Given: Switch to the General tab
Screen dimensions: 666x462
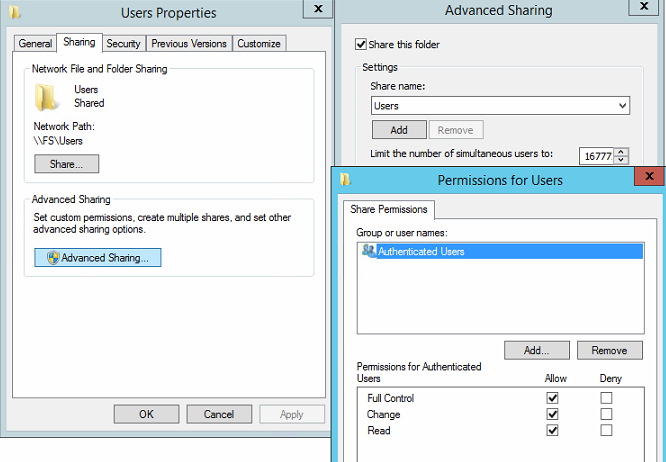Looking at the screenshot, I should 35,43.
